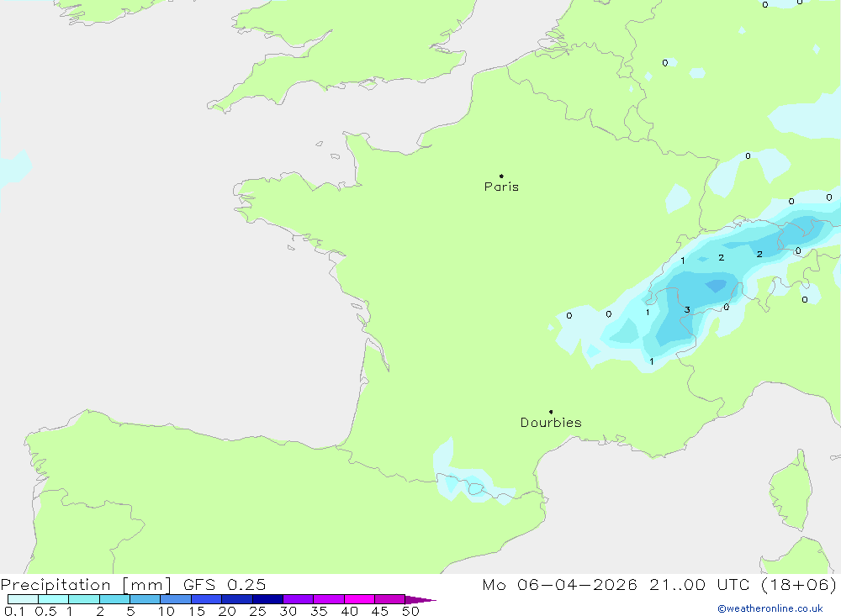Pick the 40–45 mm magenta legend swatch
This screenshot has height=616, width=841.
click(359, 599)
